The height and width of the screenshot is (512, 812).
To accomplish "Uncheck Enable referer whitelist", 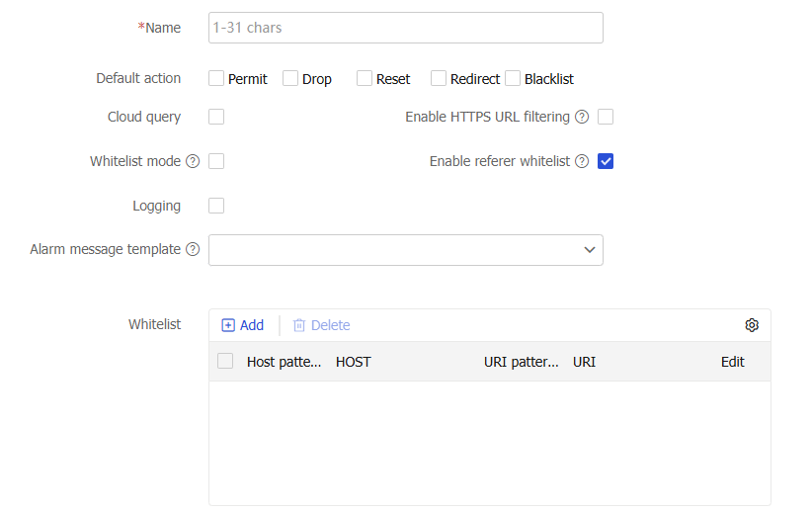I will pos(606,161).
